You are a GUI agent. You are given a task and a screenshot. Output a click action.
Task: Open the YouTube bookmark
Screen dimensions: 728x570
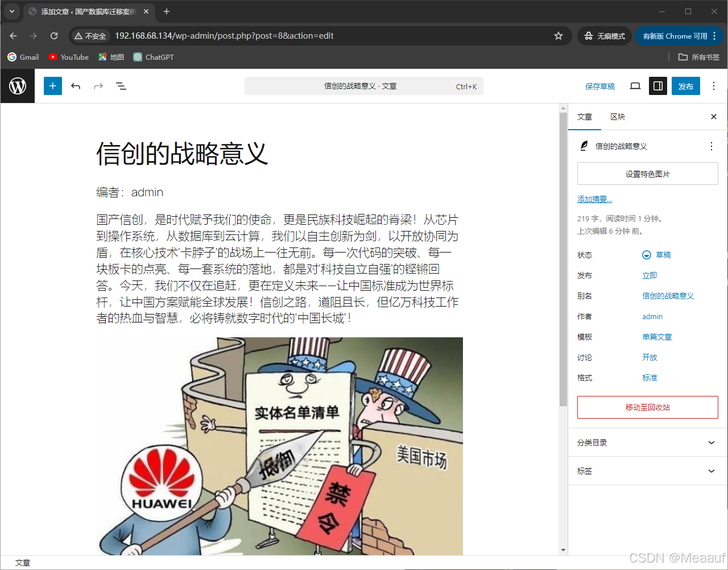point(69,57)
